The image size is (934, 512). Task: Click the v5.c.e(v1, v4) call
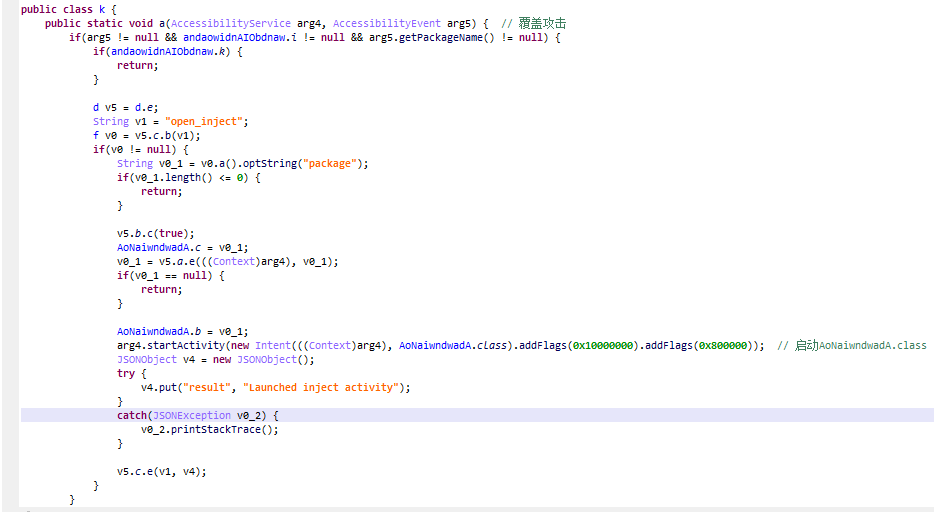click(x=162, y=471)
